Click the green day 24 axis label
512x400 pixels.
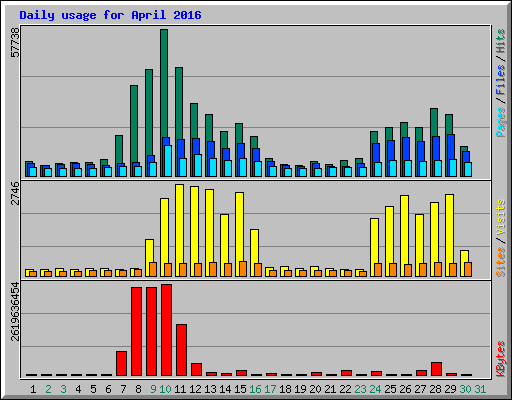[x=376, y=389]
